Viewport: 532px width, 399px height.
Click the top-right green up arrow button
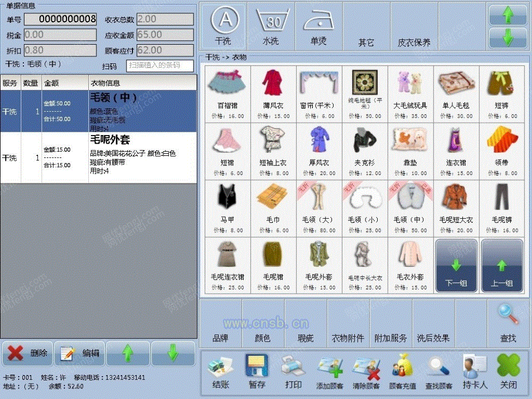(508, 14)
